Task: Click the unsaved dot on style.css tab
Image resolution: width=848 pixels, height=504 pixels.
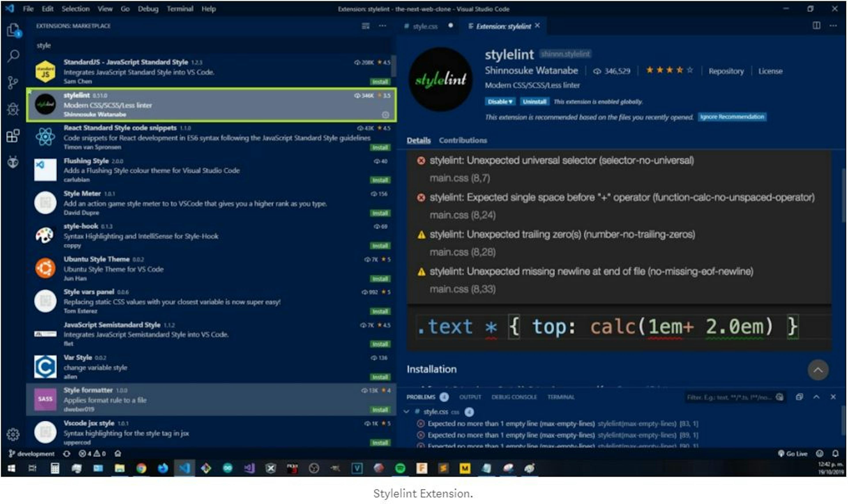Action: [450, 25]
